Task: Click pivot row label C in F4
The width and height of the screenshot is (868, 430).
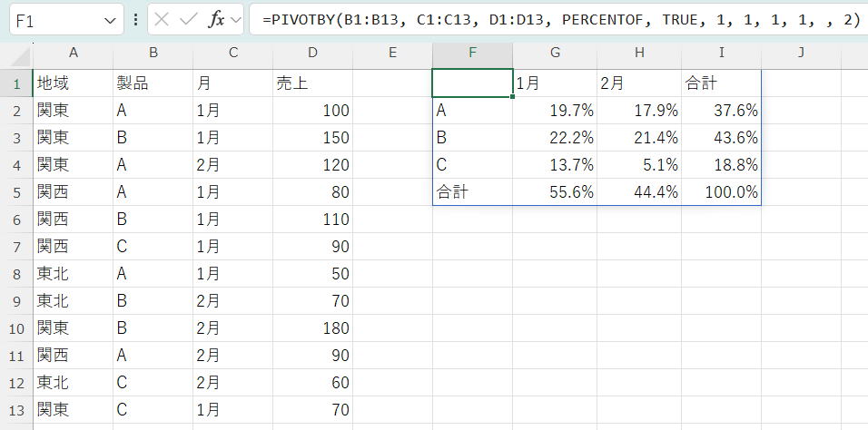Action: pyautogui.click(x=472, y=165)
